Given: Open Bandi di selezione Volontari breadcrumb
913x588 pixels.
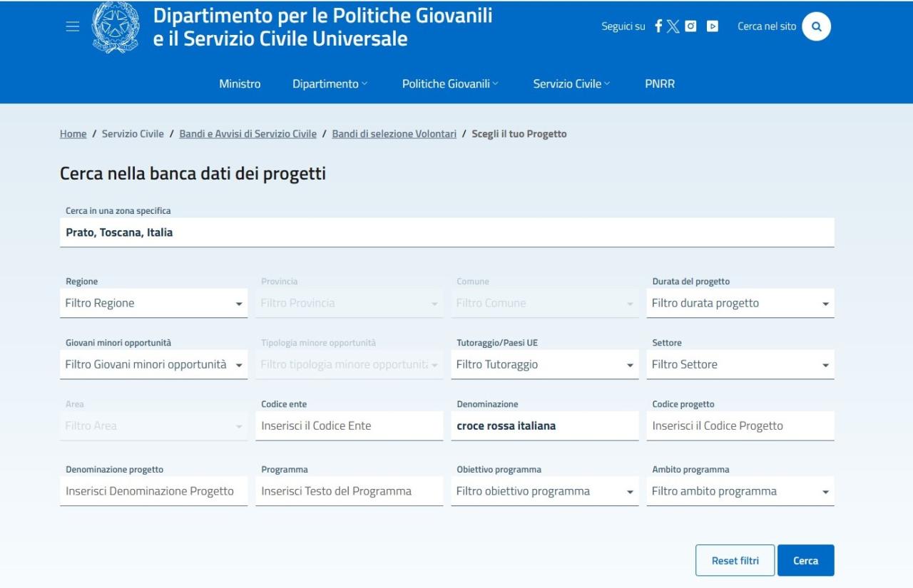Looking at the screenshot, I should [394, 134].
